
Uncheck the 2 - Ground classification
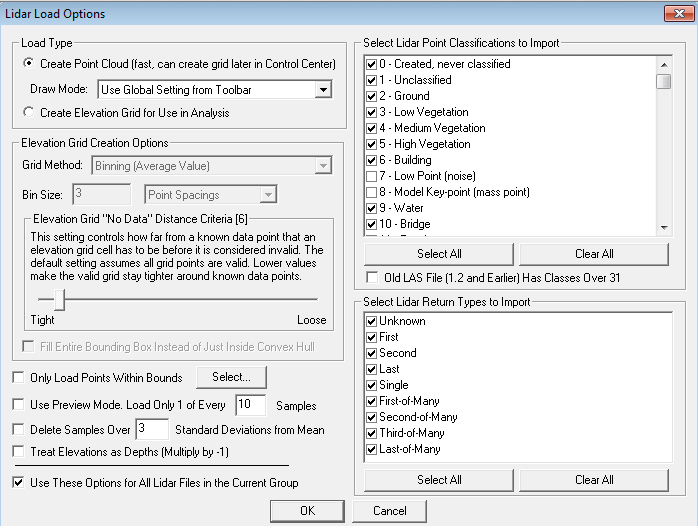pyautogui.click(x=373, y=96)
